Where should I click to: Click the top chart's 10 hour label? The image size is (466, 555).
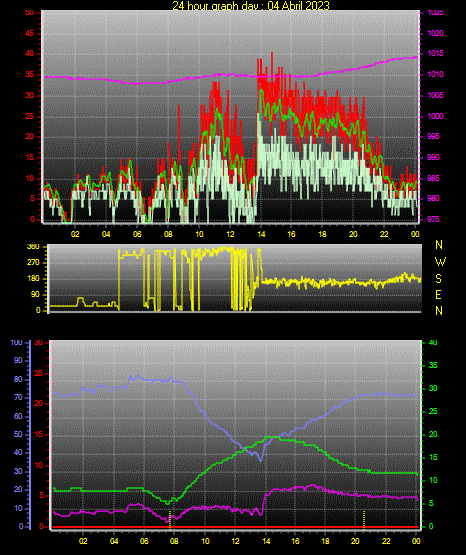coord(199,234)
